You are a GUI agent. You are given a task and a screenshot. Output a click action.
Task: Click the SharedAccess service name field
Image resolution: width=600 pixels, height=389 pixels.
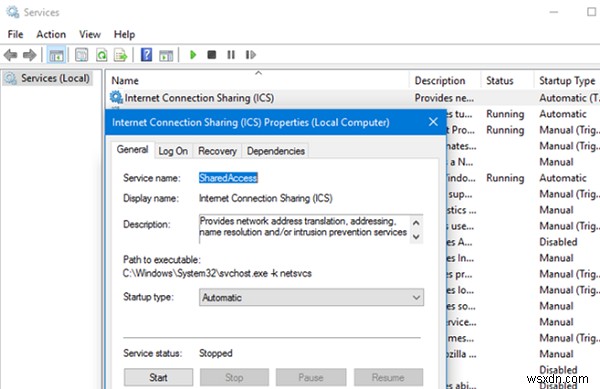(228, 178)
